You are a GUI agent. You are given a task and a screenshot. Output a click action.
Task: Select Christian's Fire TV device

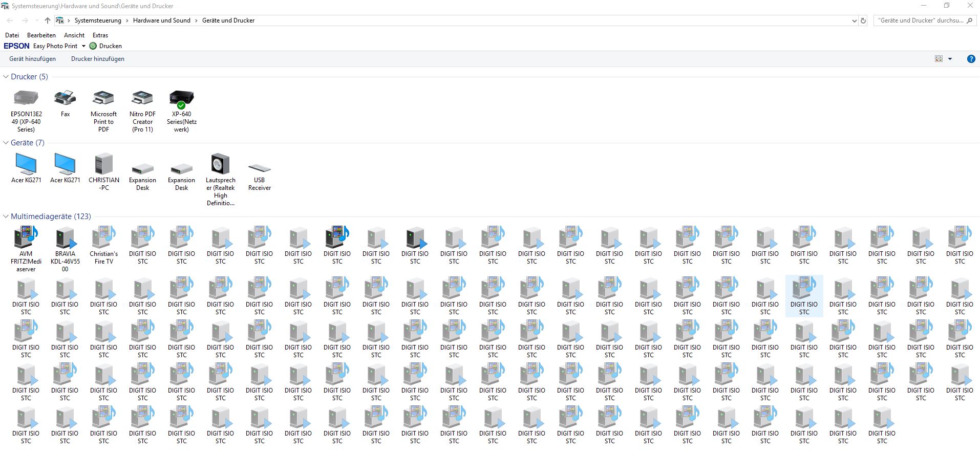(103, 246)
